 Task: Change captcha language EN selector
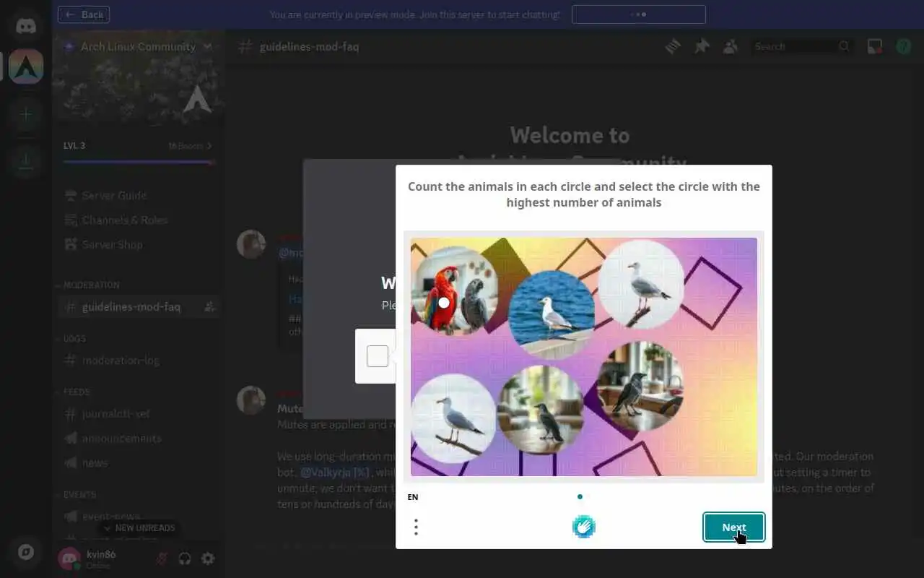[x=413, y=497]
